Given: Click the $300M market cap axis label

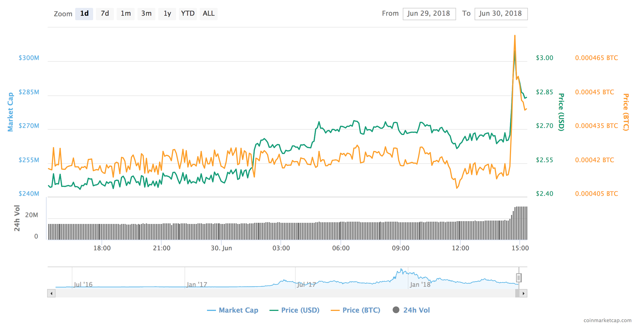Looking at the screenshot, I should [x=29, y=58].
